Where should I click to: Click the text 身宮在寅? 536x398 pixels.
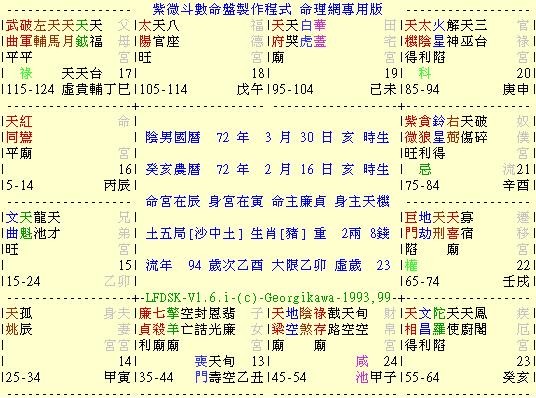click(x=236, y=201)
